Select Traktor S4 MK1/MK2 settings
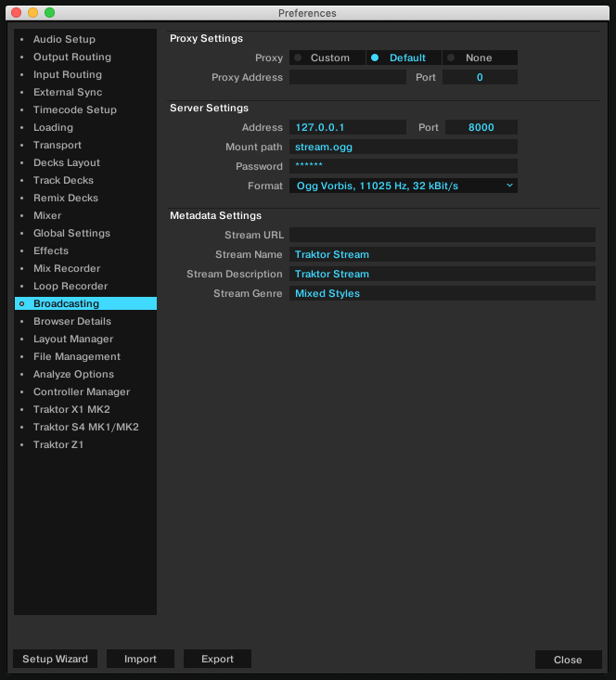This screenshot has width=616, height=680. (x=85, y=427)
